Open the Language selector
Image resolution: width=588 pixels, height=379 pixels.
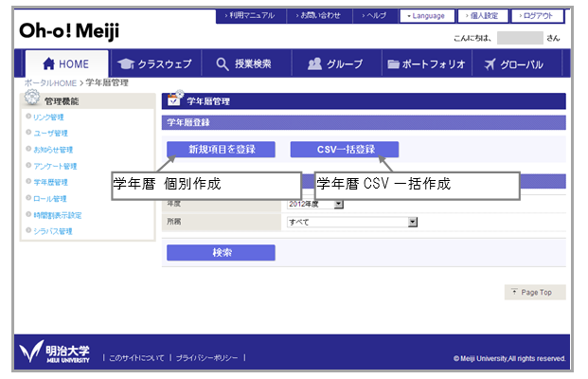[427, 16]
